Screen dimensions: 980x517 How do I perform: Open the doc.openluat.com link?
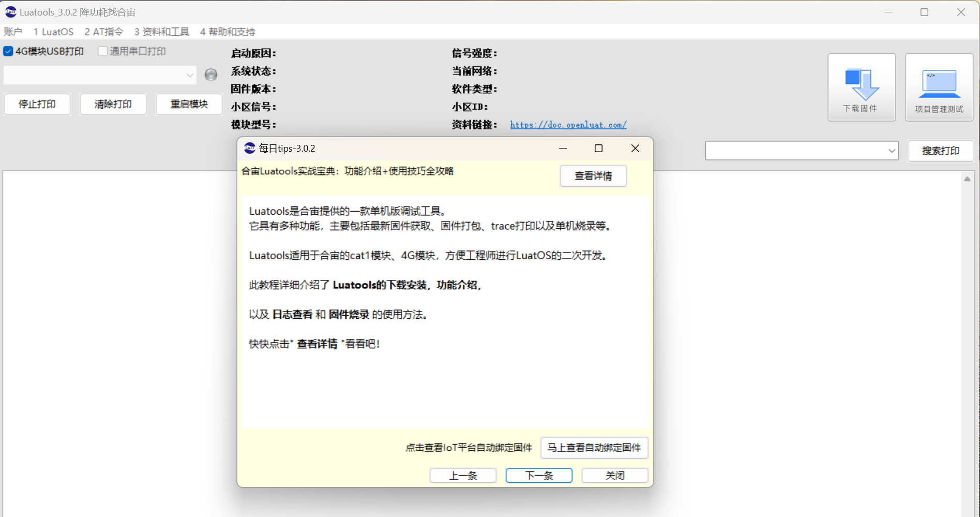tap(568, 125)
